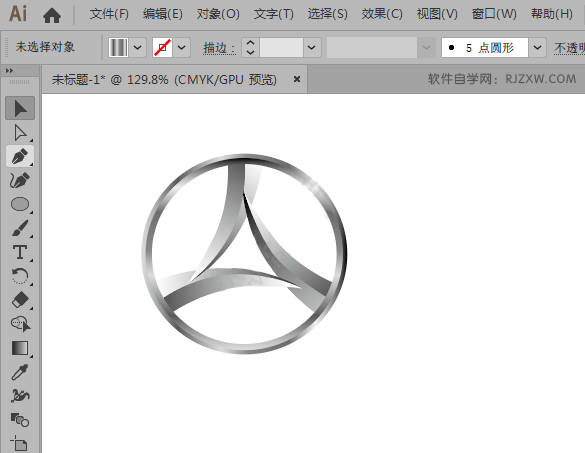The height and width of the screenshot is (453, 585).
Task: Select the Pen tool
Action: click(x=20, y=156)
